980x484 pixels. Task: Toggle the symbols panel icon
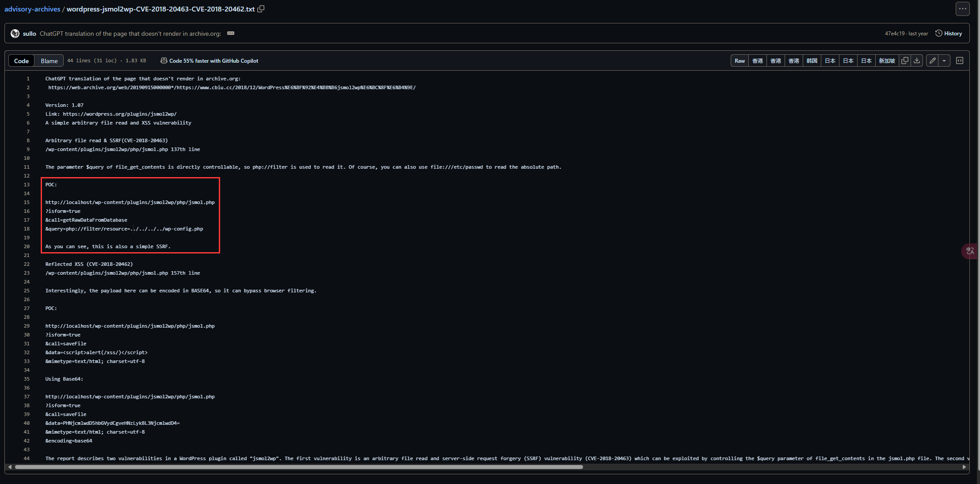pyautogui.click(x=960, y=61)
